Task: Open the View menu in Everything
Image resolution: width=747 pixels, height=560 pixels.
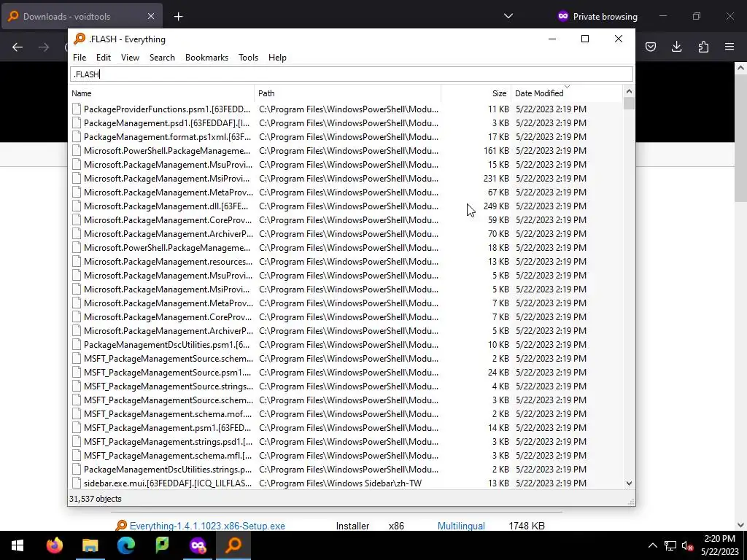Action: click(130, 58)
